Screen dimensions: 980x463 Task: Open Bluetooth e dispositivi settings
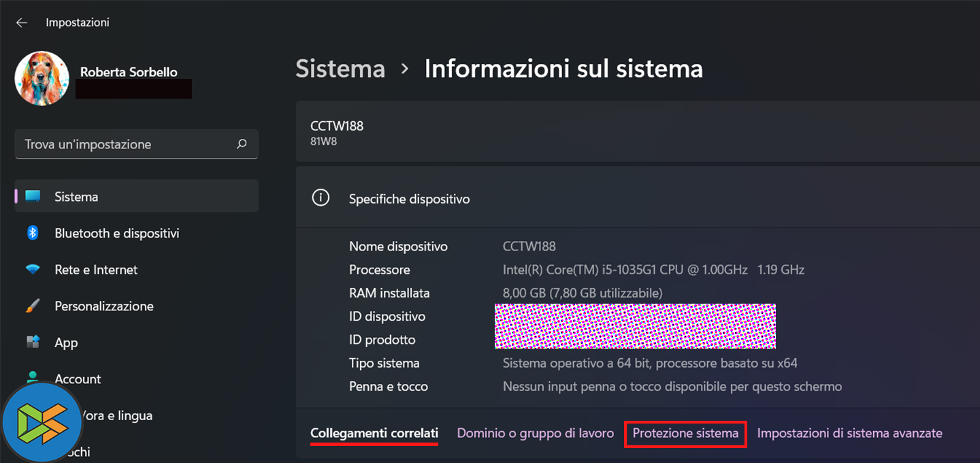(116, 234)
